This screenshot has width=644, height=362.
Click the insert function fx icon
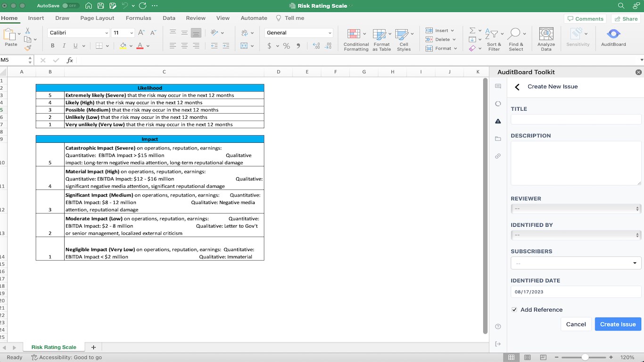70,60
